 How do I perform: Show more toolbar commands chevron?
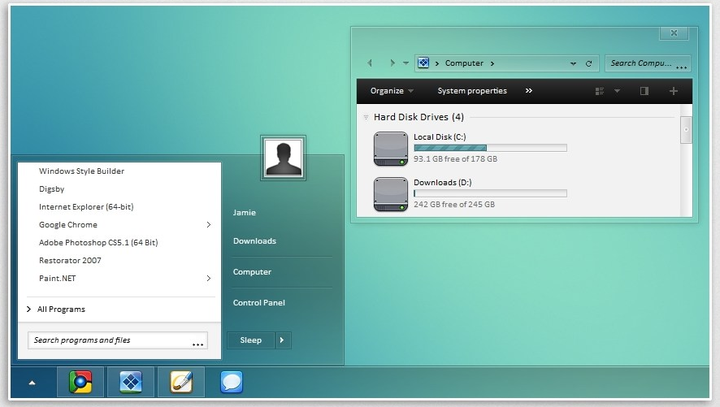click(x=529, y=91)
